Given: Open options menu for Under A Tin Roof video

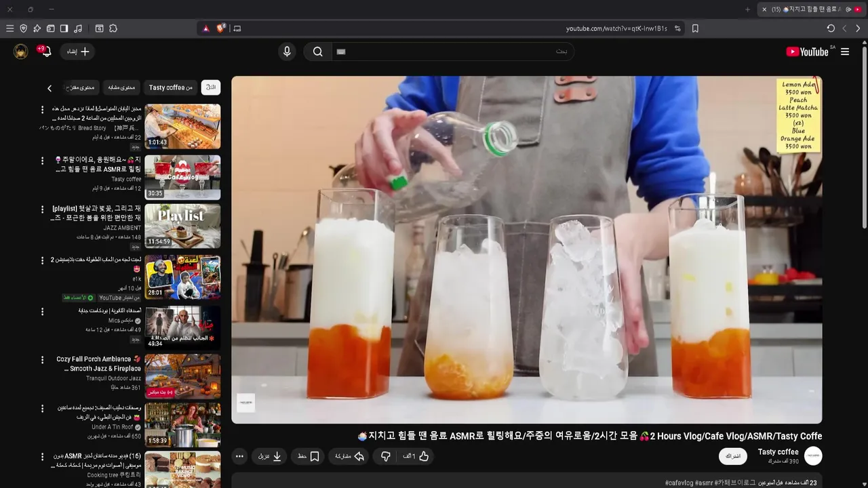Looking at the screenshot, I should tap(42, 409).
